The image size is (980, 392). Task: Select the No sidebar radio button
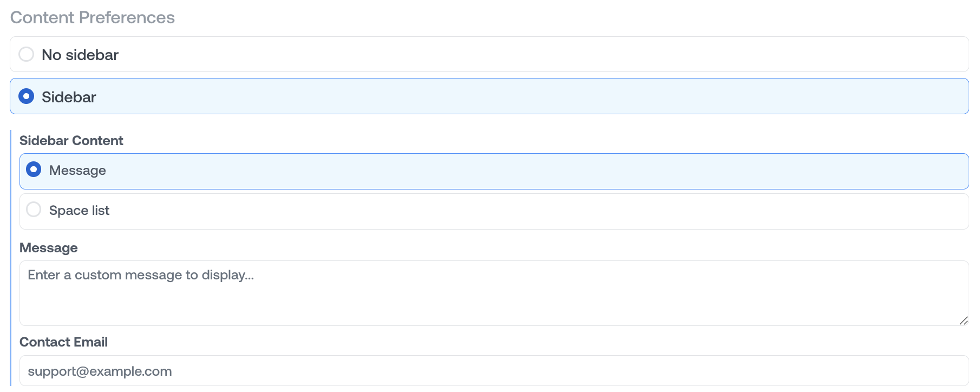(x=26, y=54)
